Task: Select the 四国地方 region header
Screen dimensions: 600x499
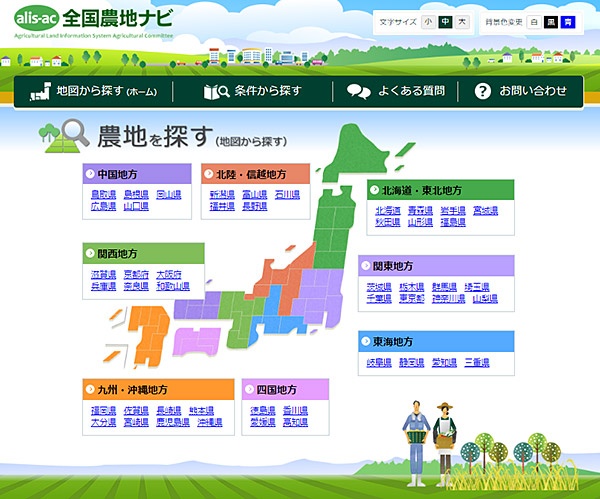Action: pyautogui.click(x=285, y=390)
